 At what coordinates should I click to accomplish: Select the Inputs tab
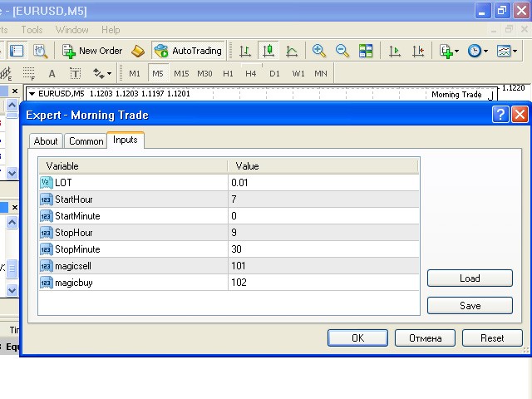[126, 140]
